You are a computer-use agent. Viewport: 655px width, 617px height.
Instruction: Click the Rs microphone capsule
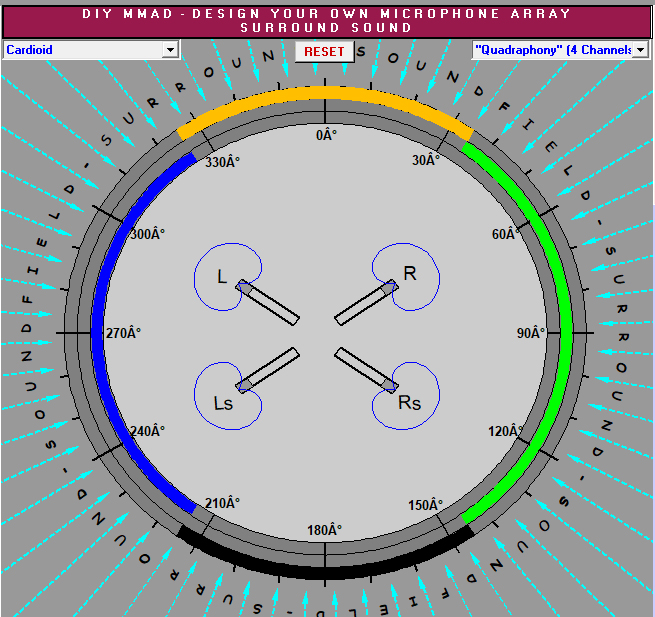(389, 385)
